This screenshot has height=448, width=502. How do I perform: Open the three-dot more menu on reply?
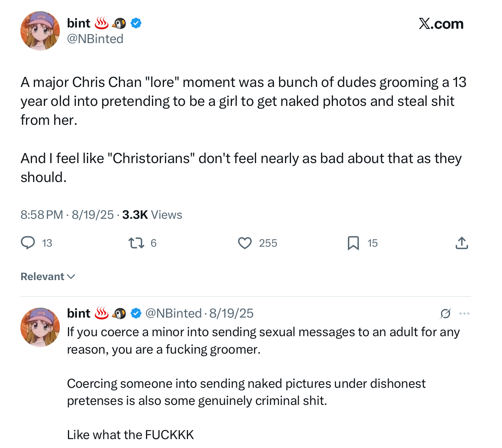[464, 314]
